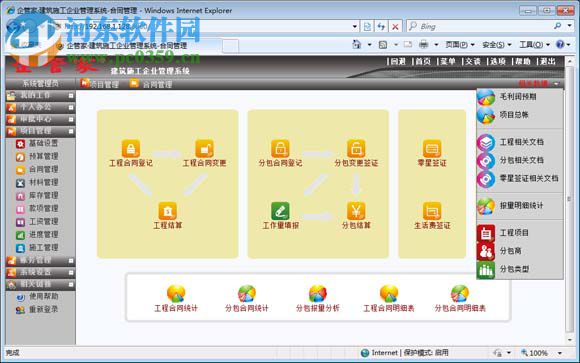Open the 安全(S) dropdown menu
This screenshot has height=363, width=580.
coord(497,45)
